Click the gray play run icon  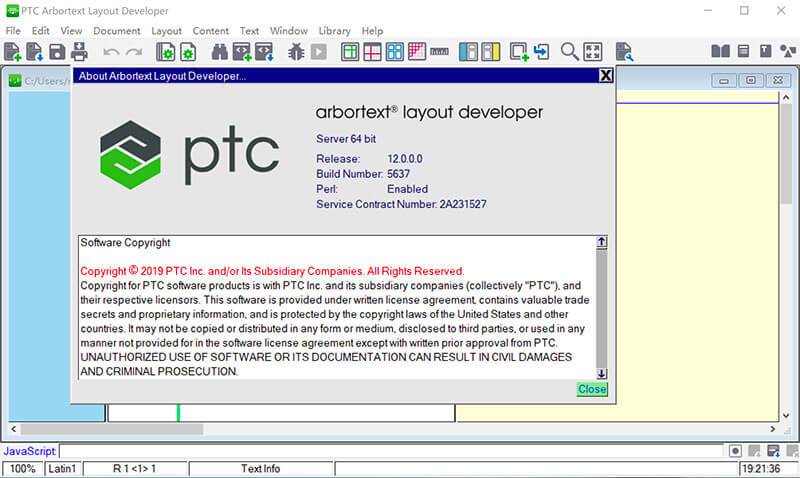pos(318,52)
